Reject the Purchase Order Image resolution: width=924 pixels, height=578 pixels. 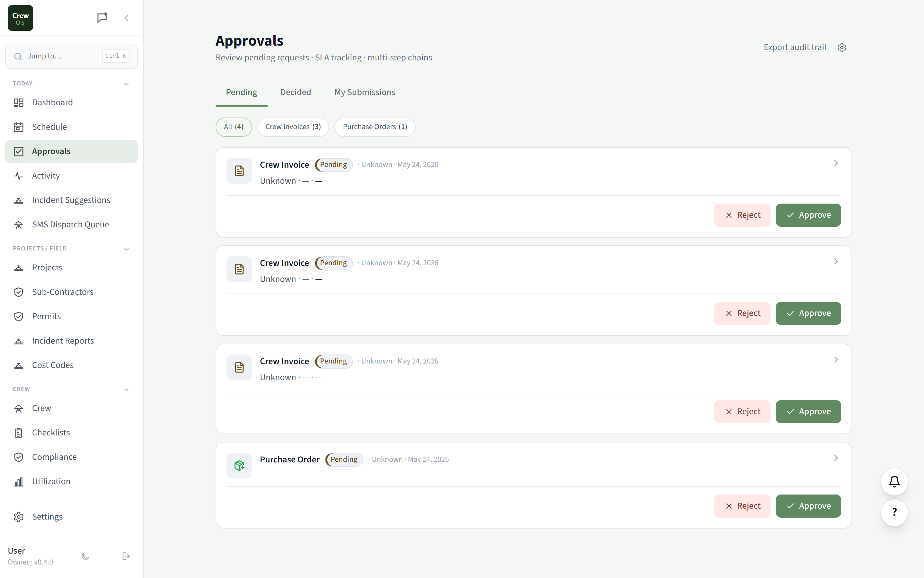click(x=742, y=506)
